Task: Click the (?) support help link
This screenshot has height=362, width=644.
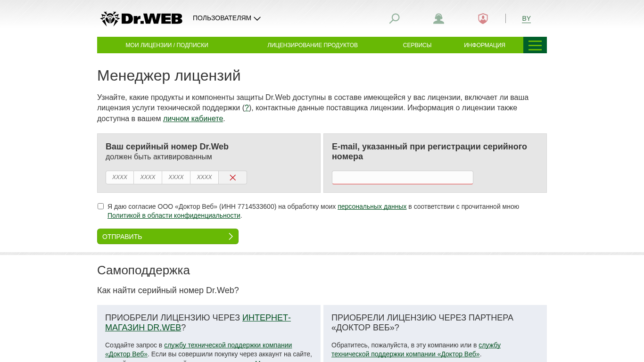Action: coord(247,108)
